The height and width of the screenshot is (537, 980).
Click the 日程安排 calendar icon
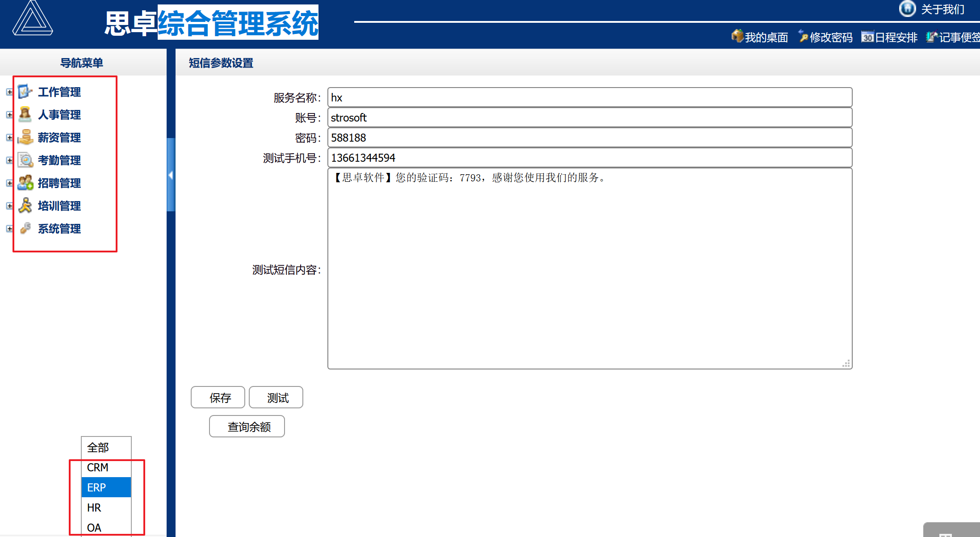[x=867, y=37]
